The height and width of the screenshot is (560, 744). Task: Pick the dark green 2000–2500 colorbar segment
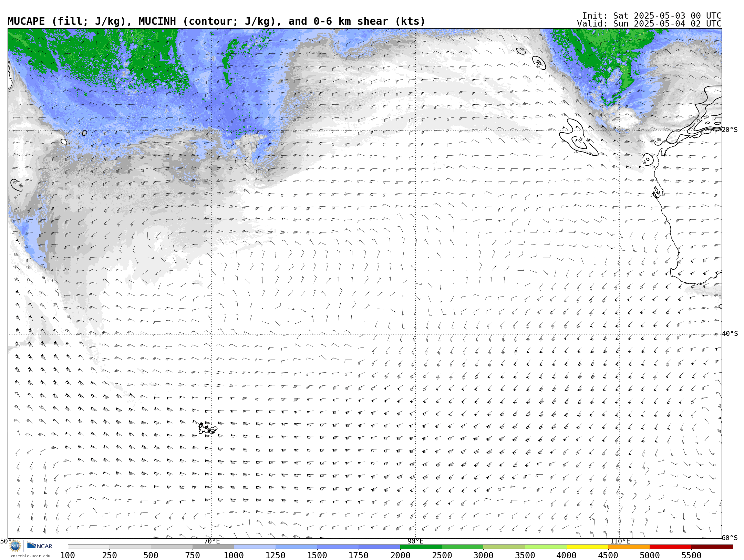click(x=421, y=547)
